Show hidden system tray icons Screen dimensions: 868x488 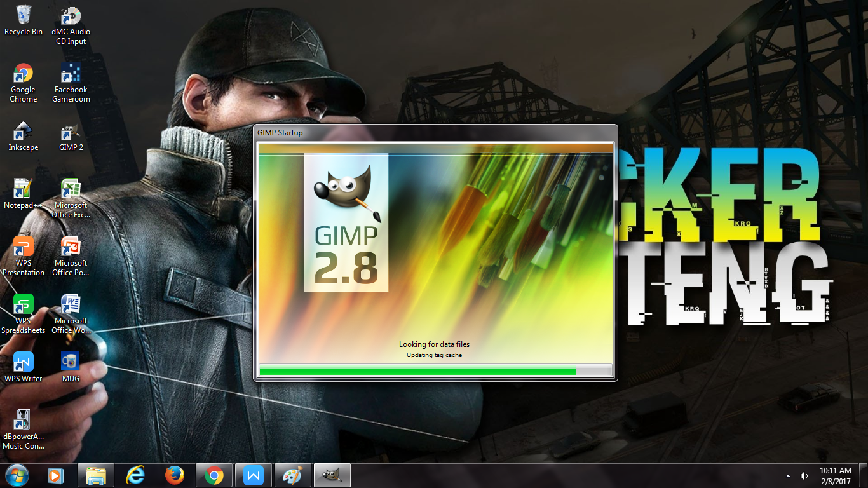pyautogui.click(x=789, y=476)
